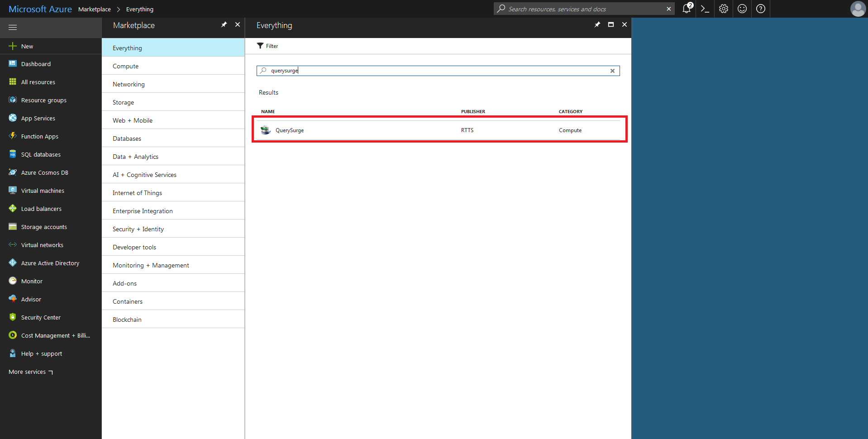Click Marketplace in the breadcrumb
The image size is (868, 439).
coord(95,9)
